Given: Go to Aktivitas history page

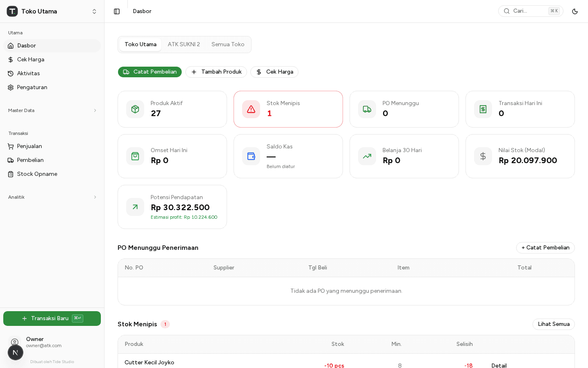Looking at the screenshot, I should coord(52,74).
